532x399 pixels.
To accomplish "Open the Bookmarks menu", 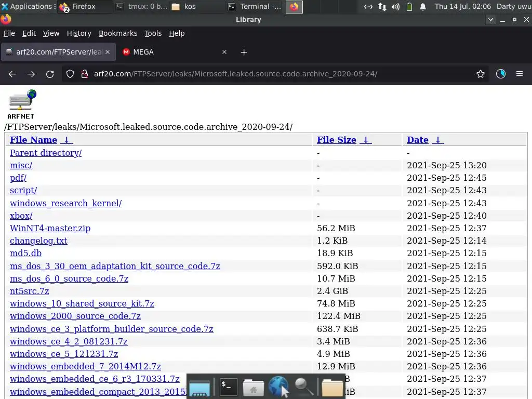I will coord(118,33).
